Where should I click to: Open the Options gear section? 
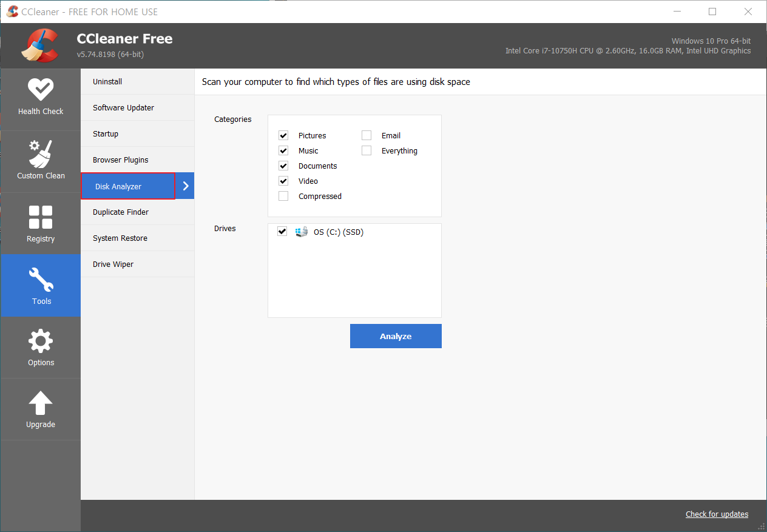point(41,348)
